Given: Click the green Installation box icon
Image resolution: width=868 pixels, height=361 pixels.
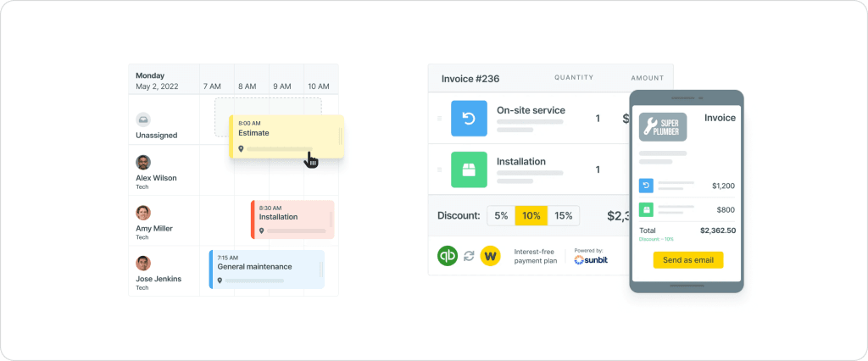Looking at the screenshot, I should click(469, 169).
